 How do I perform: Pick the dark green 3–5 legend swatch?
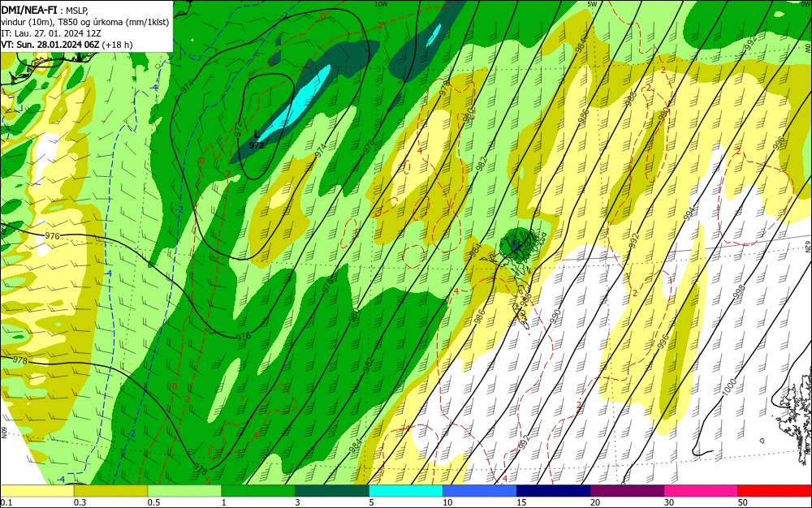point(332,491)
